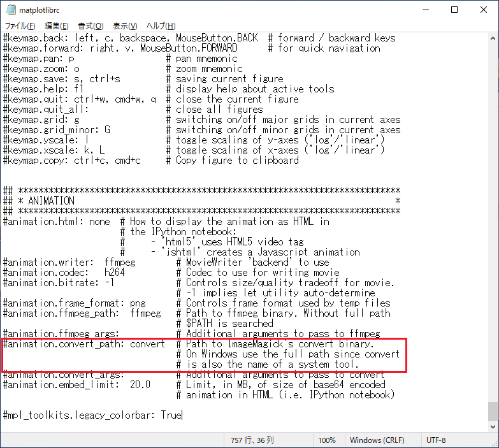
Task: Place cursor on '#animation.ffmpeg_path: ffmpeg' line
Action: (x=197, y=313)
